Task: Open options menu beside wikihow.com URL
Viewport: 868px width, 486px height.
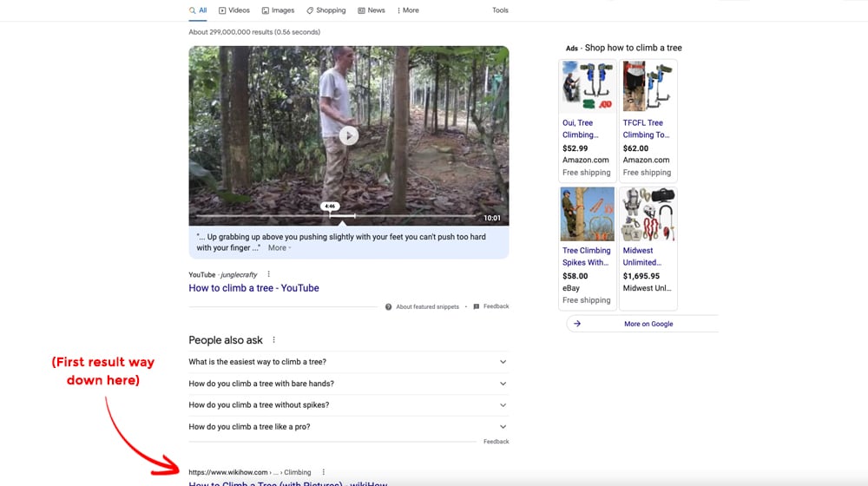Action: pyautogui.click(x=323, y=472)
